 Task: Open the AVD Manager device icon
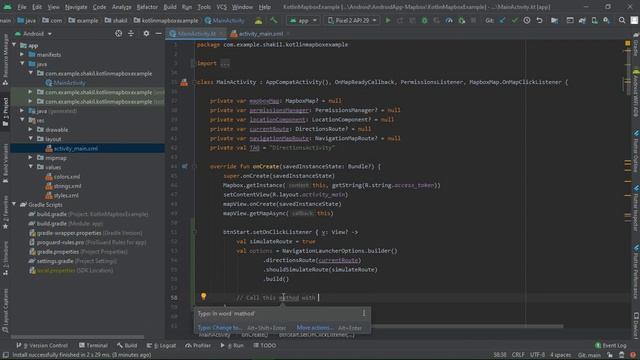594,20
